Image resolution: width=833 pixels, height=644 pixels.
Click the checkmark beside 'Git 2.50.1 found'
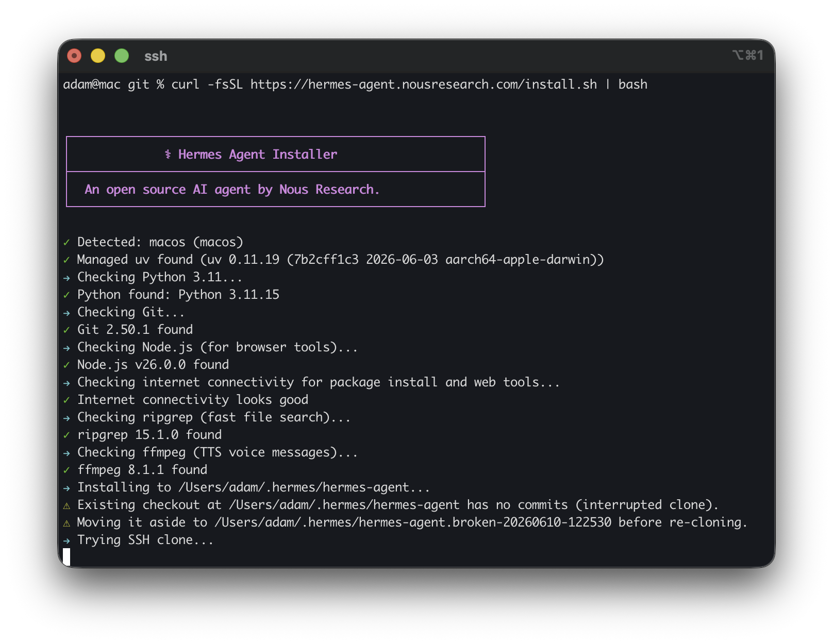[66, 330]
